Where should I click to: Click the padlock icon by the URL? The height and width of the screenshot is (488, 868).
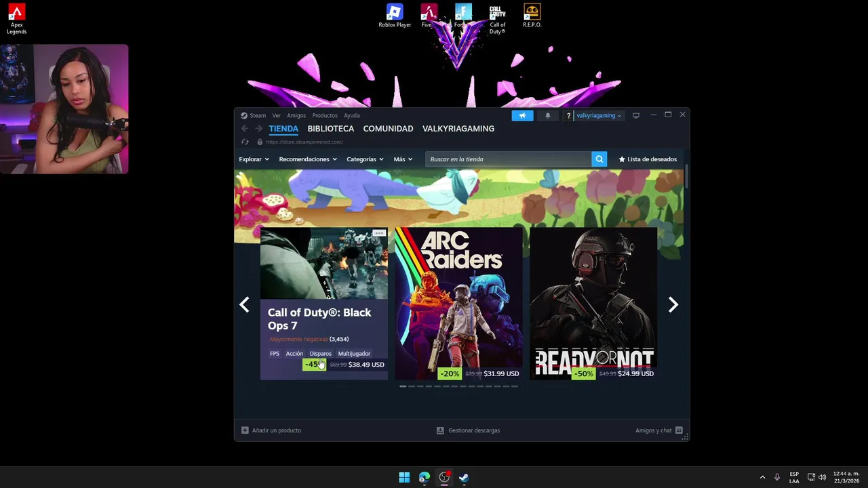pos(260,142)
